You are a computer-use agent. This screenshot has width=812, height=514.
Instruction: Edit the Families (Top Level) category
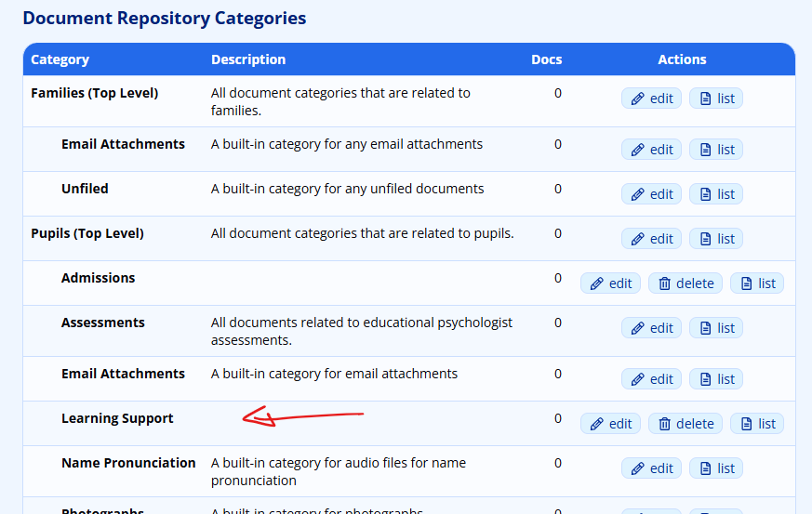tap(651, 99)
